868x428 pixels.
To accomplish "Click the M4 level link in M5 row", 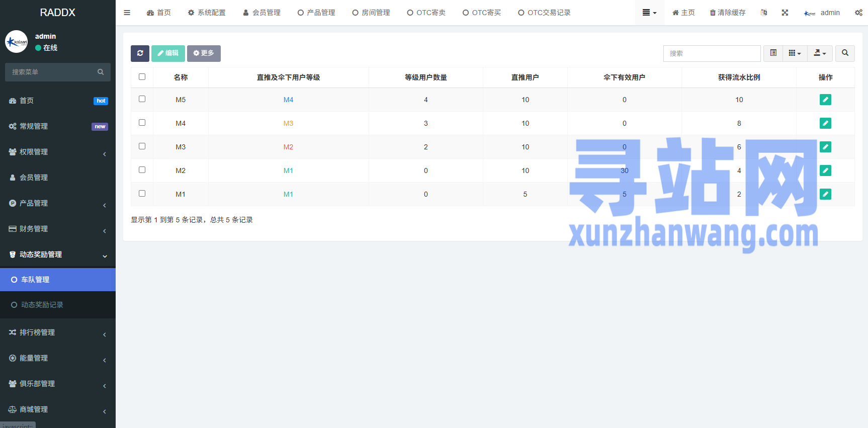I will pyautogui.click(x=288, y=100).
